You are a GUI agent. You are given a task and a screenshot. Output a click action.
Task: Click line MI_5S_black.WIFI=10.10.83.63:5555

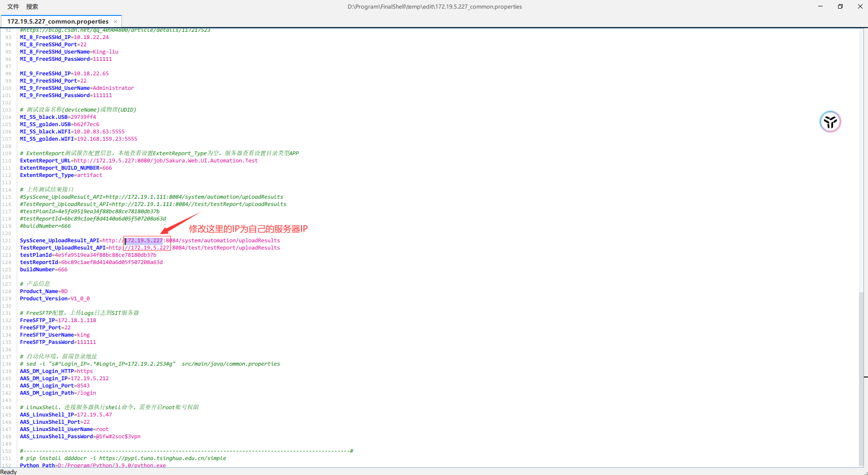[72, 132]
